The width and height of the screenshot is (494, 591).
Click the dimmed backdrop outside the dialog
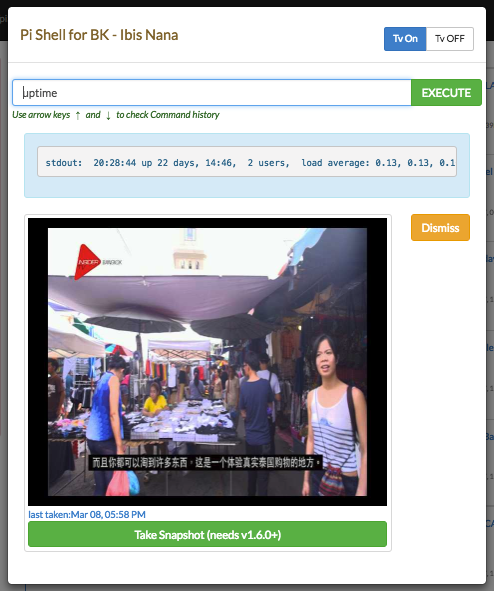pyautogui.click(x=3, y=302)
